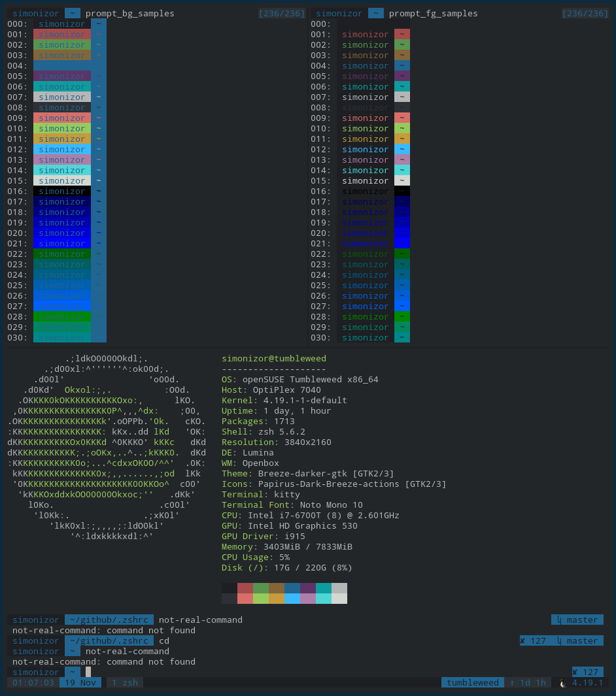Pick the orange-yellow swatch in neofetch palette bottom row
This screenshot has height=696, width=616.
(276, 599)
